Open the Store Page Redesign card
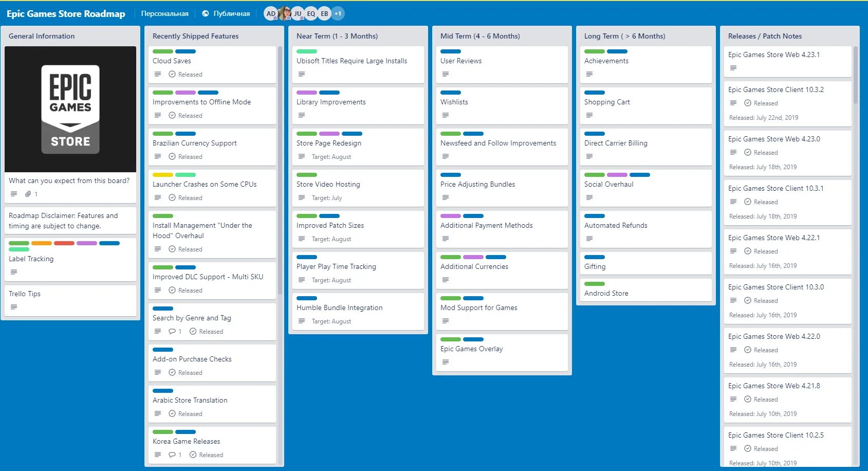Viewport: 868px width, 471px height. 358,147
